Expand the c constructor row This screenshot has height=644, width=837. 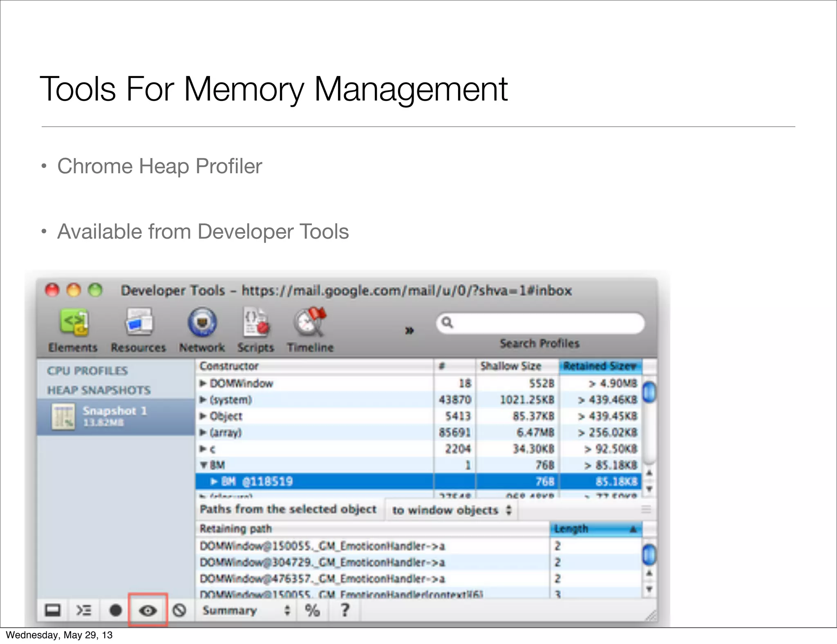click(203, 449)
